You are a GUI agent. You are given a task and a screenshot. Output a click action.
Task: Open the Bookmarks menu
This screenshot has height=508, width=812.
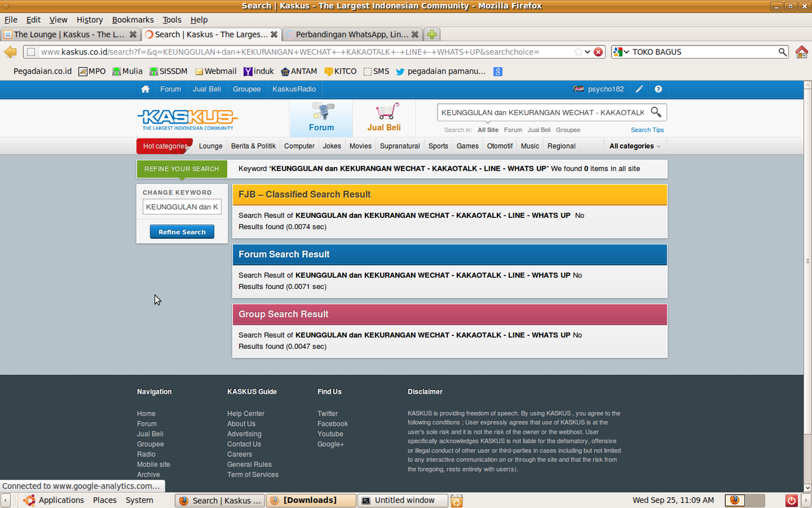133,20
